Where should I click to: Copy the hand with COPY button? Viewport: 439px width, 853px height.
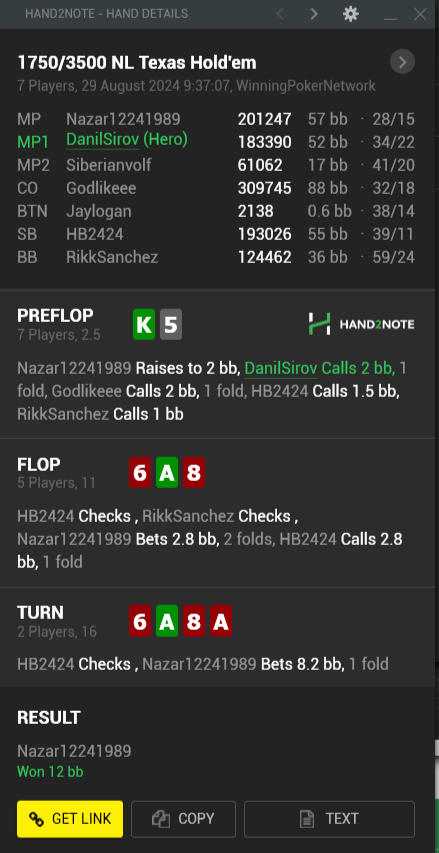click(x=183, y=819)
